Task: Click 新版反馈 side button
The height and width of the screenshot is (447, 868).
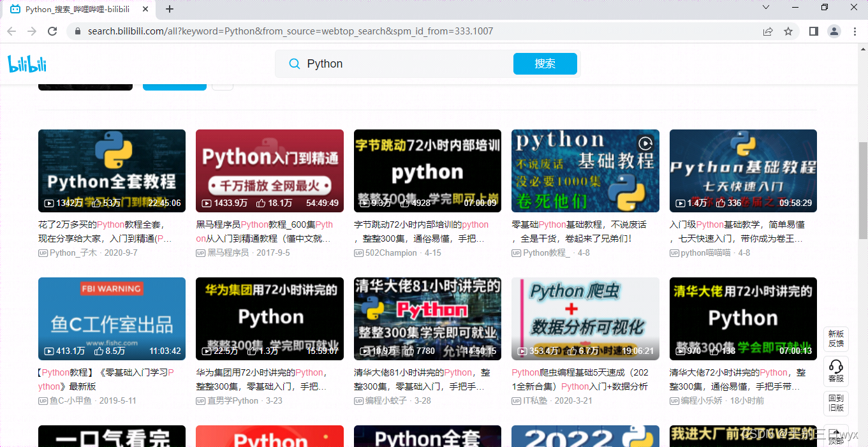Action: coord(836,339)
